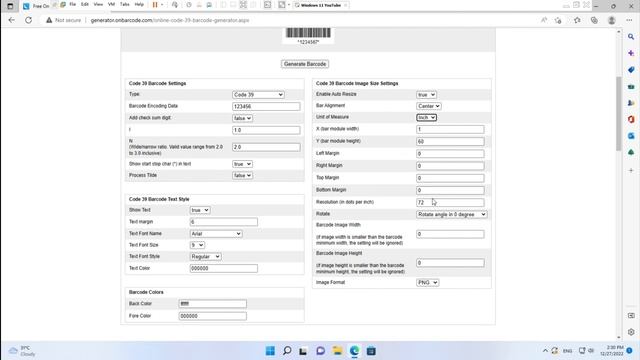
Task: Open the Image Format PNG dropdown
Action: click(x=427, y=282)
